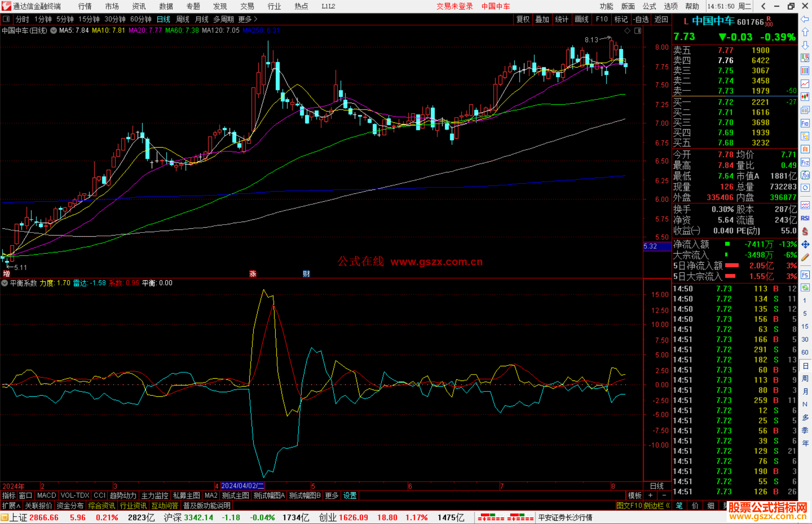
Task: Click the F10 icon in right sidebar
Action: tap(805, 124)
